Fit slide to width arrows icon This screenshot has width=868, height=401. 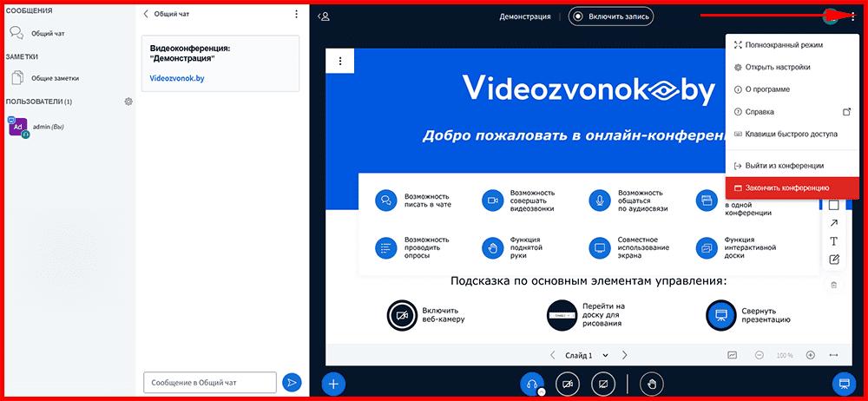(x=834, y=355)
